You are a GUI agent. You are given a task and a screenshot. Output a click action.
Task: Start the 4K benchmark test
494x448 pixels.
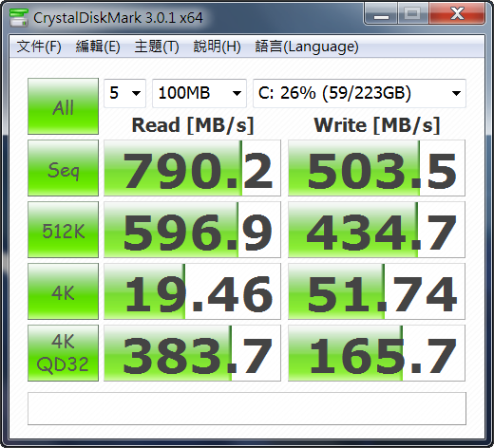coord(63,291)
